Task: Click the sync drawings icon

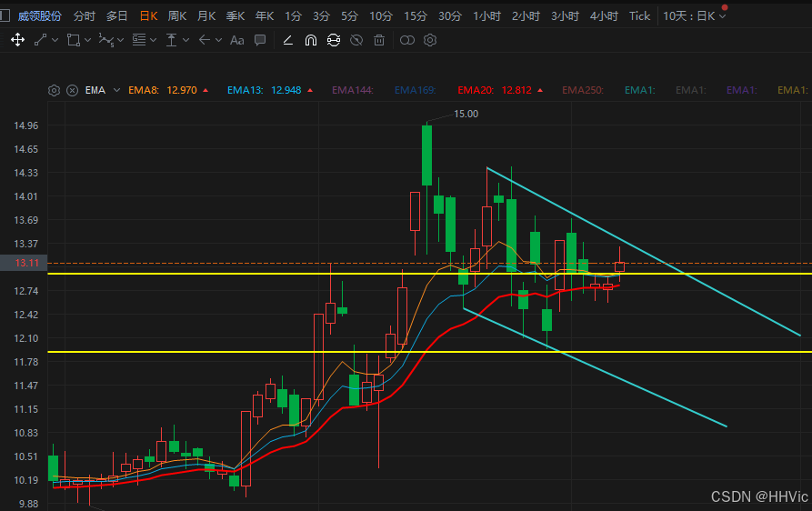Action: (334, 40)
